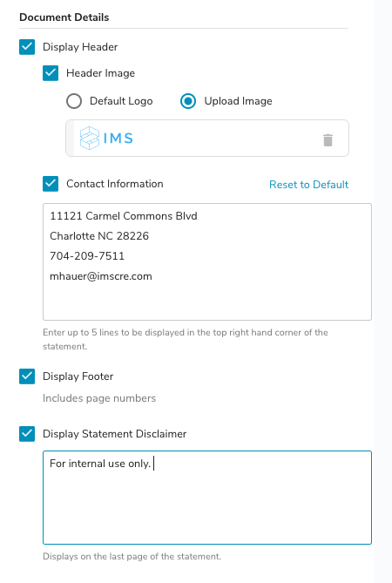
Task: Uncheck the Display Footer checkbox
Action: click(x=27, y=376)
